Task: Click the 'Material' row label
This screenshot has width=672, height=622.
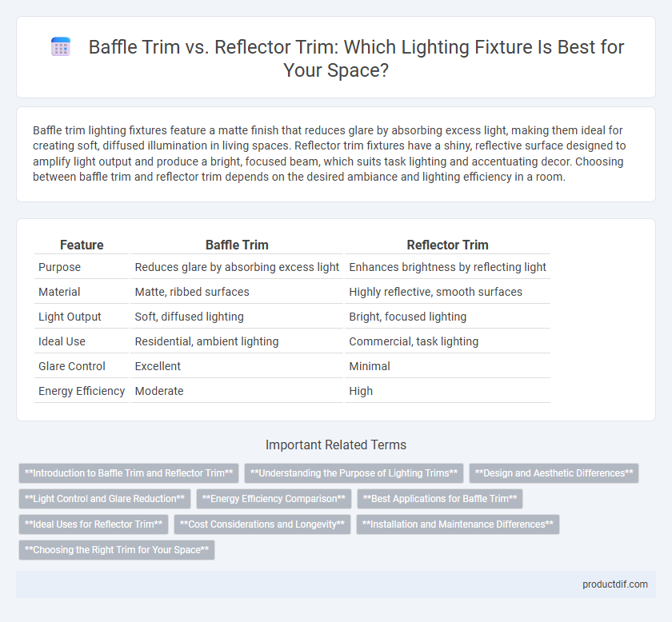Action: coord(59,292)
